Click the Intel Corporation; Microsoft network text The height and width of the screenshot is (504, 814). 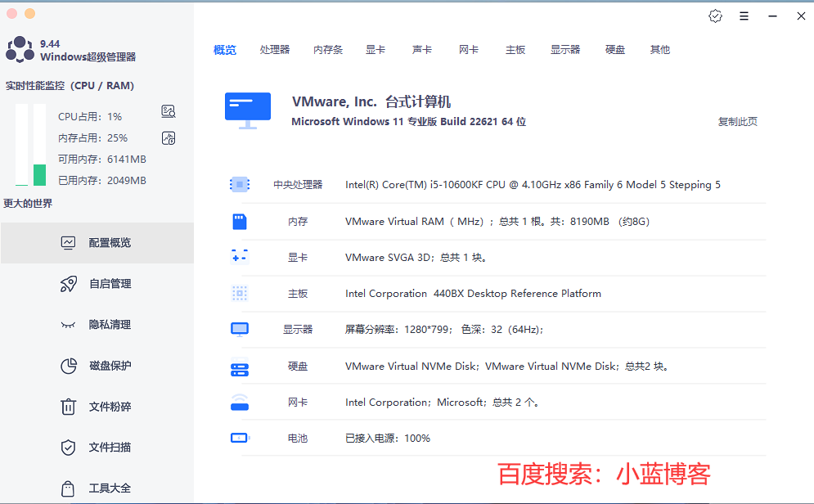point(443,403)
